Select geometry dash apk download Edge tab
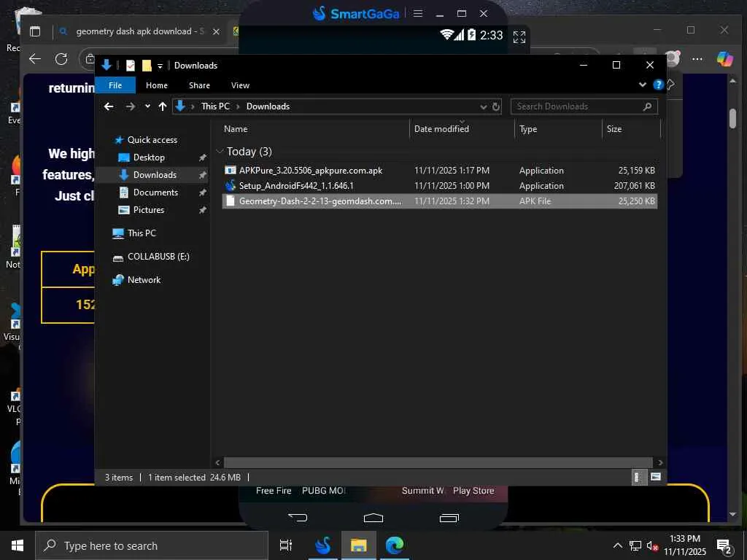 (140, 31)
